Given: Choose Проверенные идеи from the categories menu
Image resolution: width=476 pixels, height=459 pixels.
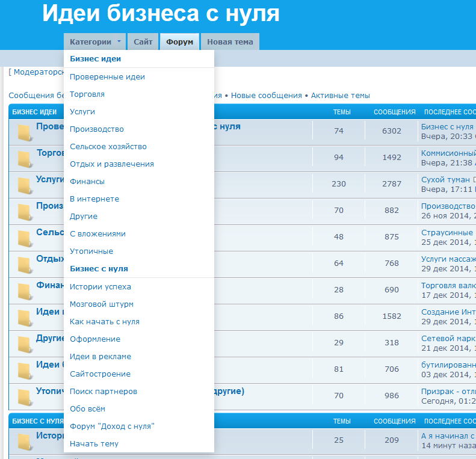Looking at the screenshot, I should click(107, 77).
